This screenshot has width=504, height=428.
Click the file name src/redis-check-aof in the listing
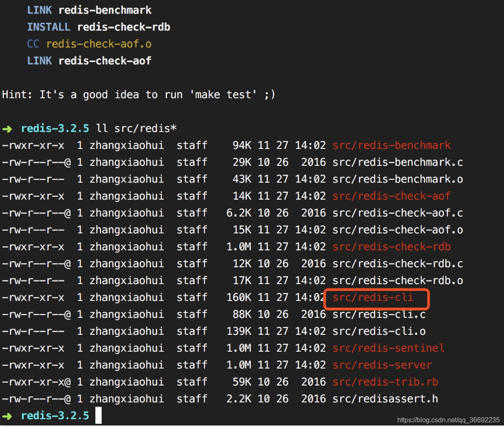391,196
